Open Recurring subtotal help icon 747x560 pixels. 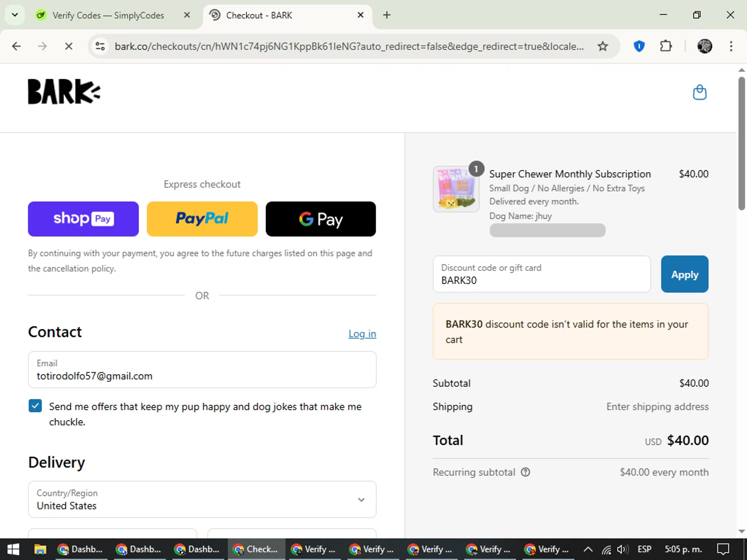(525, 472)
